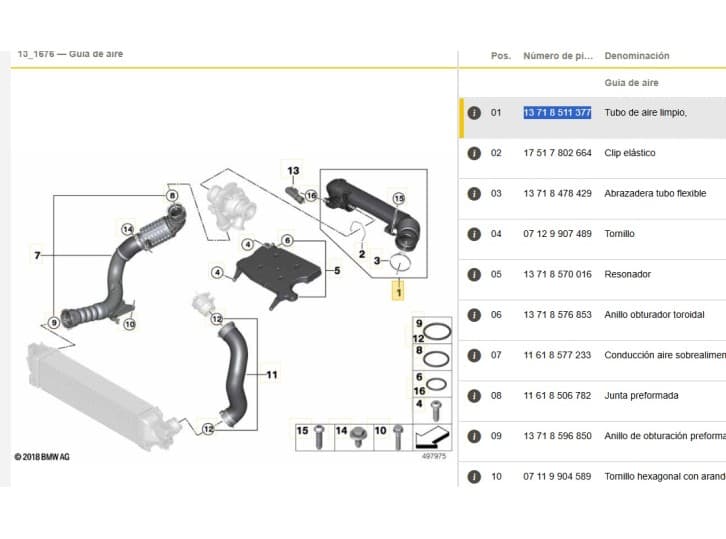Click O-ring 6/16 thumbnail in legend

tap(432, 383)
